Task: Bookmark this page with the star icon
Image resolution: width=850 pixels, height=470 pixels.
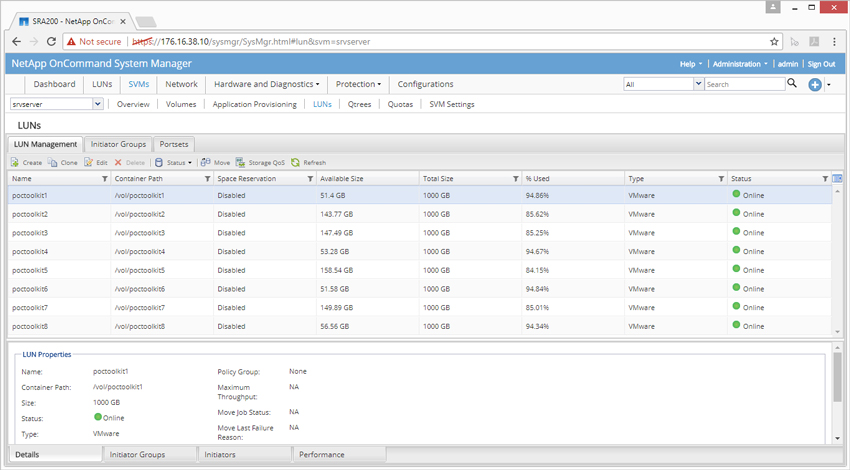Action: click(x=774, y=41)
